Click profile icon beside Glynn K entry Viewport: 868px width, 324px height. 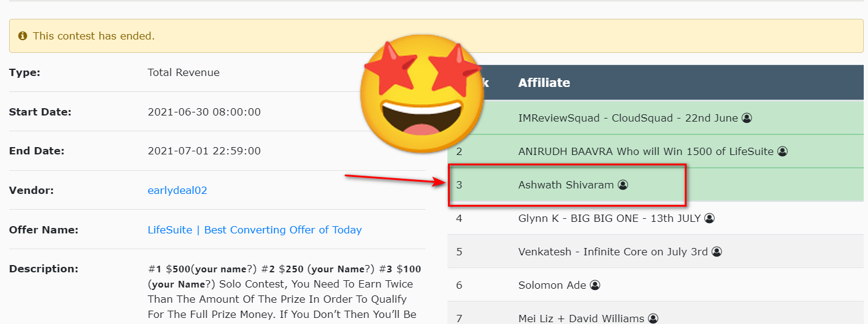(x=709, y=218)
